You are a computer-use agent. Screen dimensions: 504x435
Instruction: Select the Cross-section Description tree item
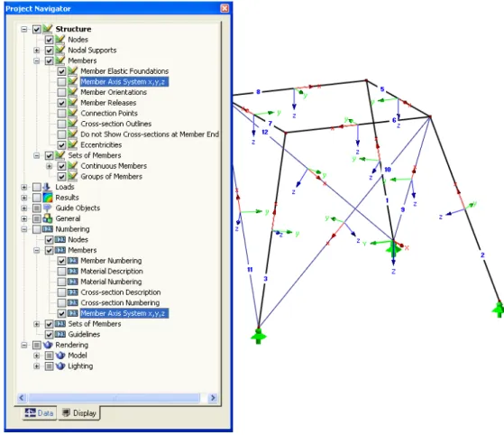[121, 292]
